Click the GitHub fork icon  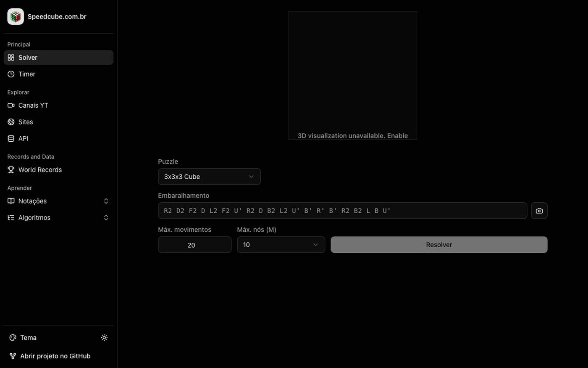point(13,356)
